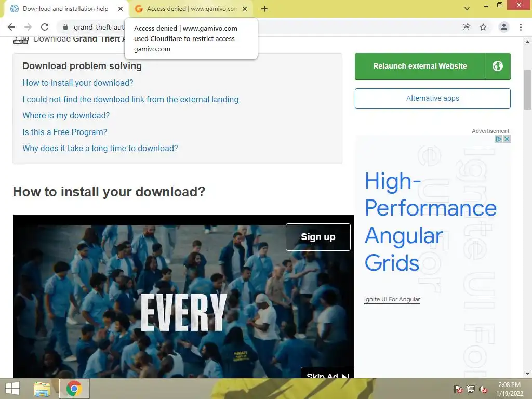532x399 pixels.
Task: Click the padlock site info icon
Action: (65, 27)
